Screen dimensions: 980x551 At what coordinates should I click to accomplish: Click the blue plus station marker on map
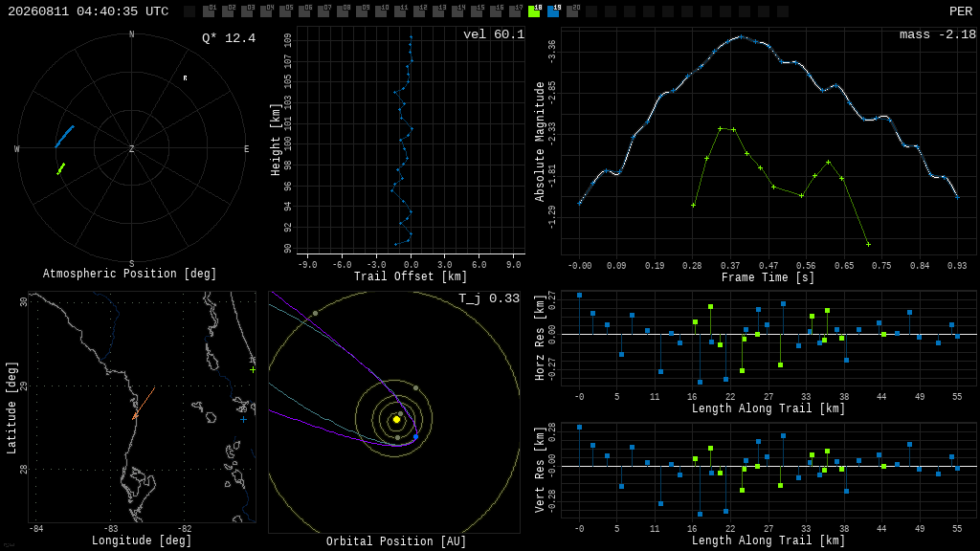coord(244,419)
